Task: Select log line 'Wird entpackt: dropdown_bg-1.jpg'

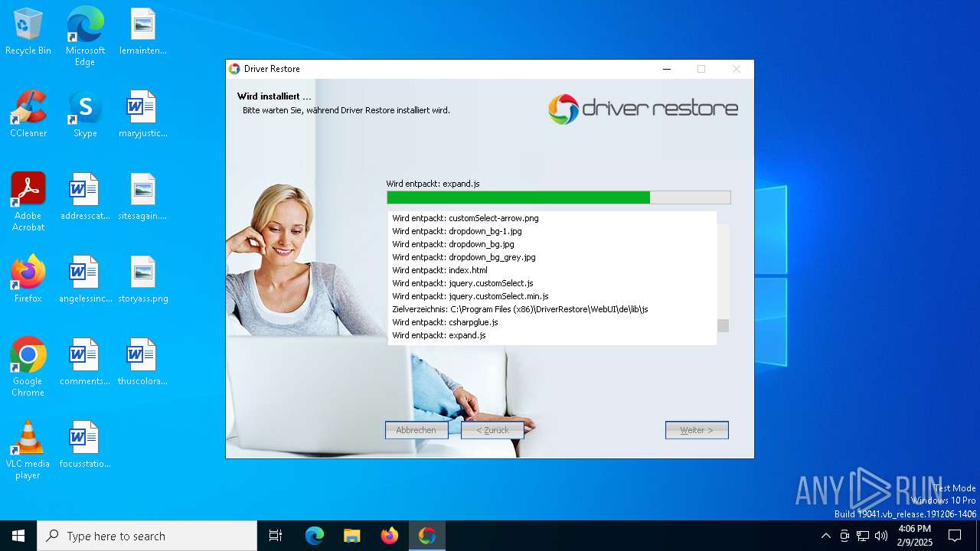Action: tap(457, 231)
